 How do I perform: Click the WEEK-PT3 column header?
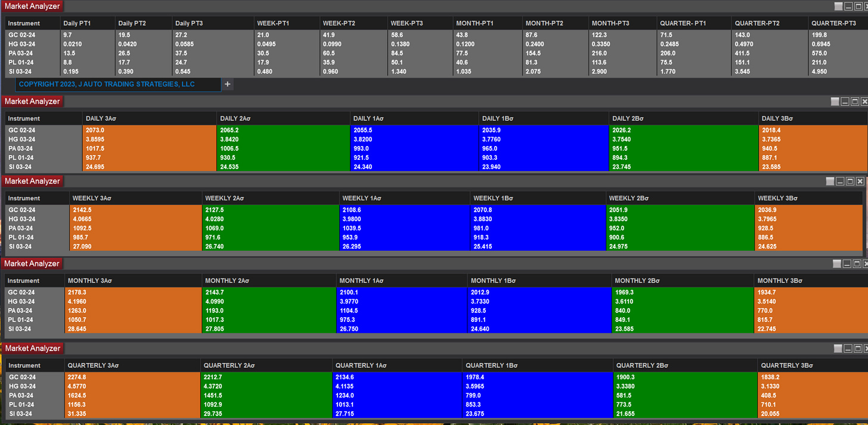[420, 23]
